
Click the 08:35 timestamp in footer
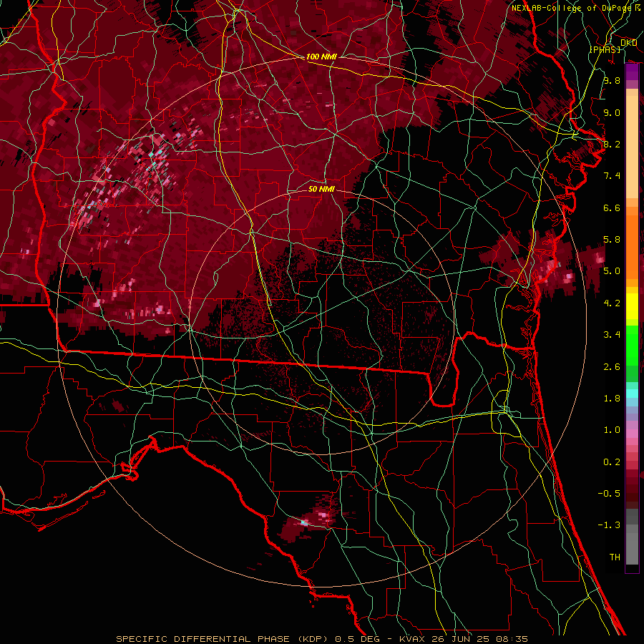(x=512, y=639)
